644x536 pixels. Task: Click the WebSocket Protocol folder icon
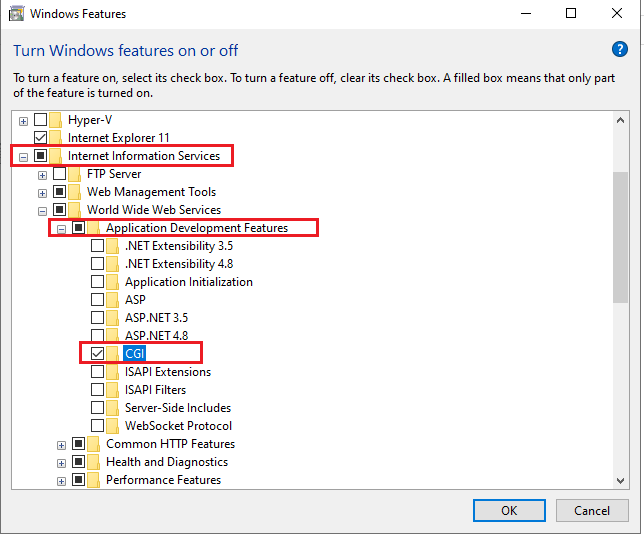coord(113,426)
